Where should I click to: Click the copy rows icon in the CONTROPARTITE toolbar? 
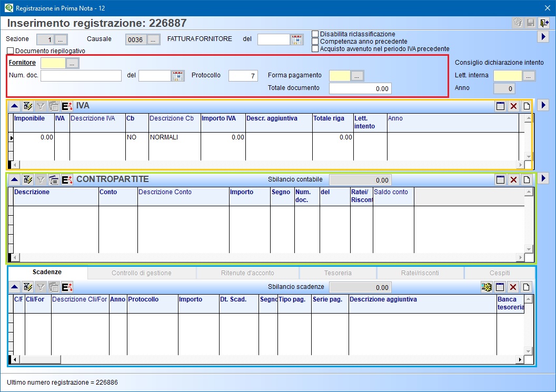click(x=54, y=179)
